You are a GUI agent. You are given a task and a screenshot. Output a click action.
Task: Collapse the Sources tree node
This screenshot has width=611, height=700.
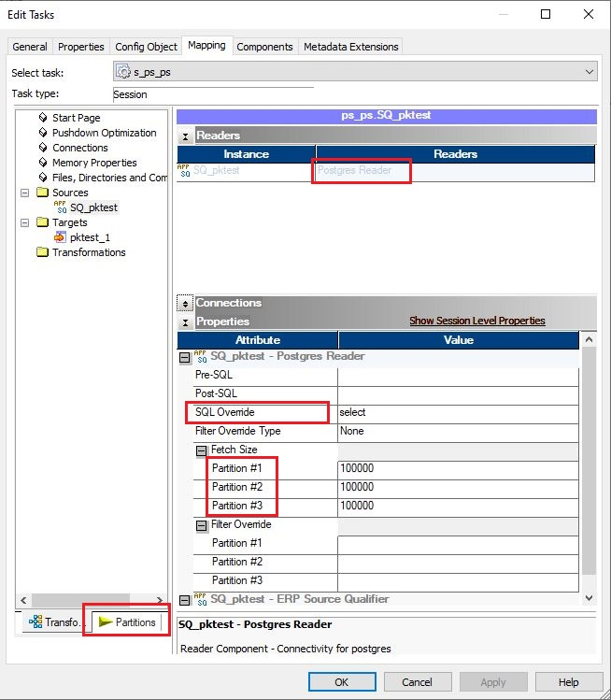pos(25,193)
